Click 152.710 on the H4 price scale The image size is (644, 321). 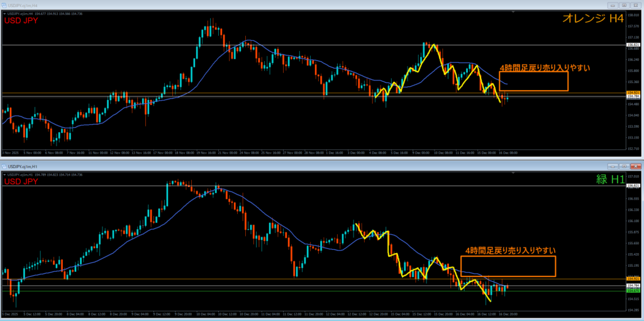click(x=633, y=149)
